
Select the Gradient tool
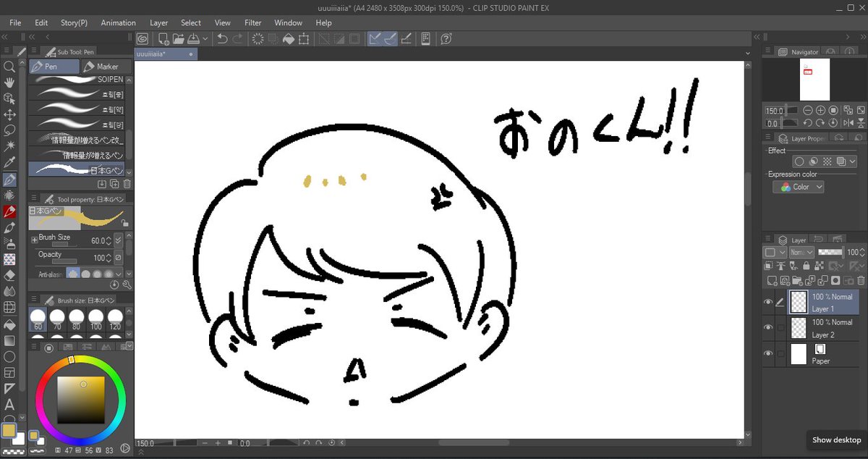[x=9, y=340]
